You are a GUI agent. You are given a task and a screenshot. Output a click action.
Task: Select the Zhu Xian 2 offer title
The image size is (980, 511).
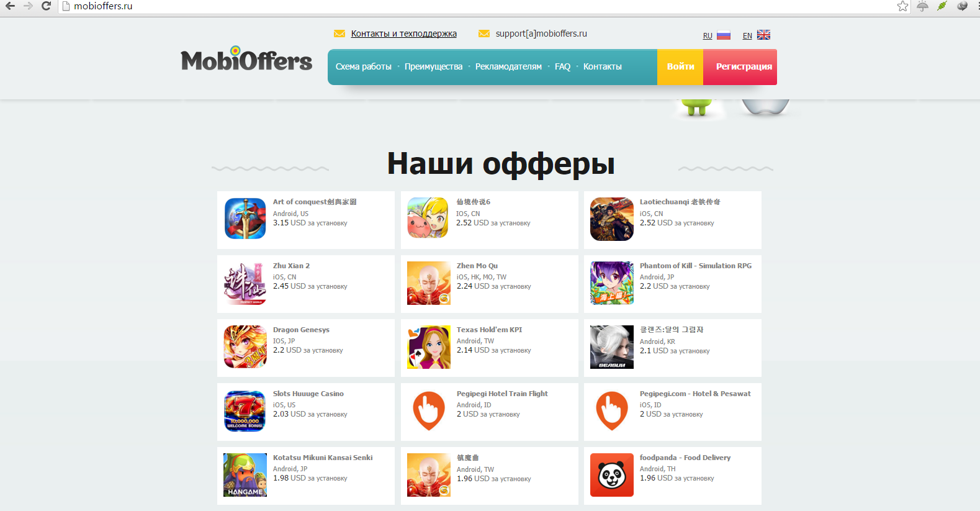click(x=291, y=266)
